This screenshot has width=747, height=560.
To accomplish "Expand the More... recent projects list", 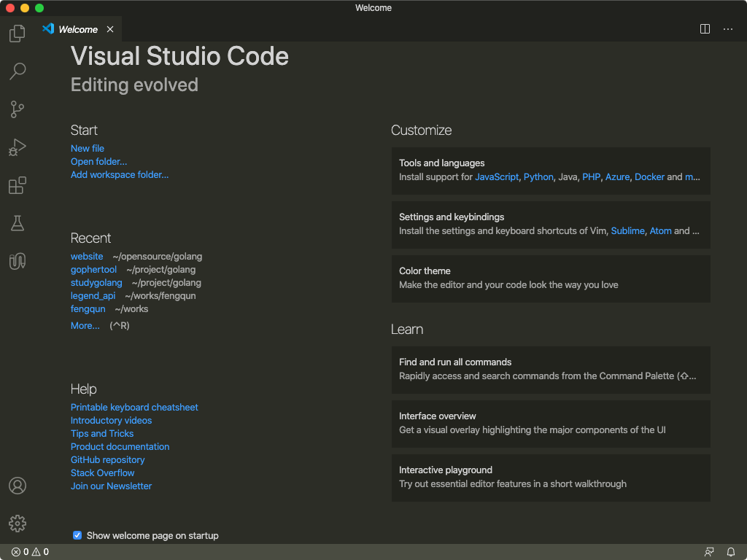I will [x=85, y=326].
